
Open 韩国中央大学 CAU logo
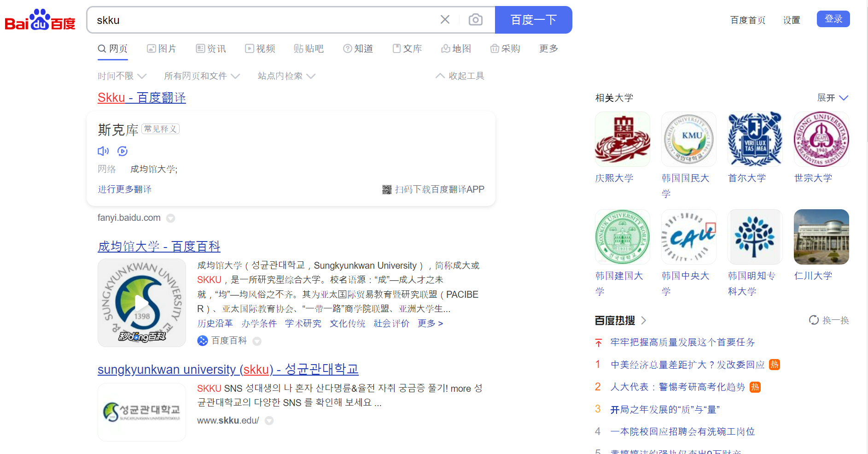pyautogui.click(x=689, y=237)
